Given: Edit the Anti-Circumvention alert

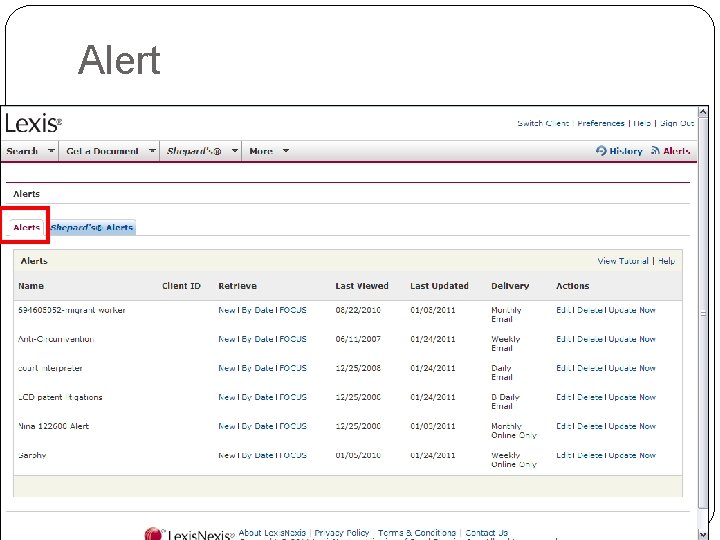Looking at the screenshot, I should (x=564, y=339).
